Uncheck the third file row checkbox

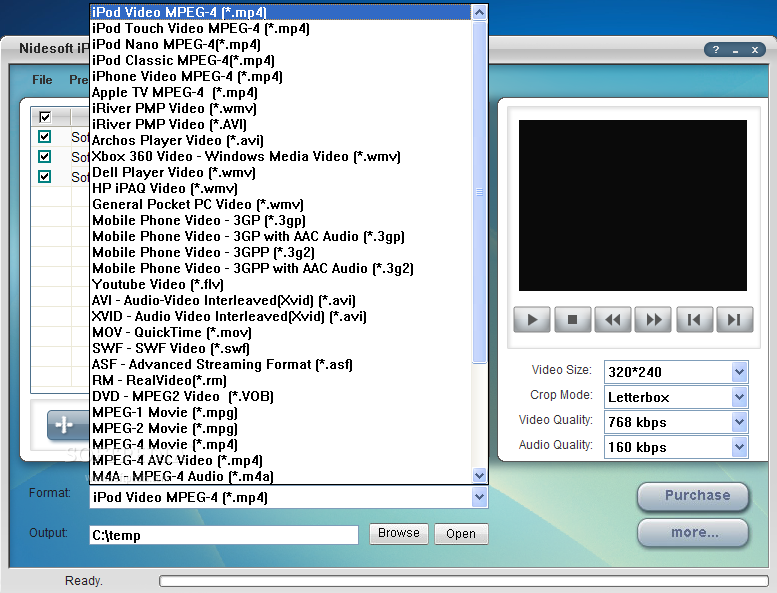point(45,176)
